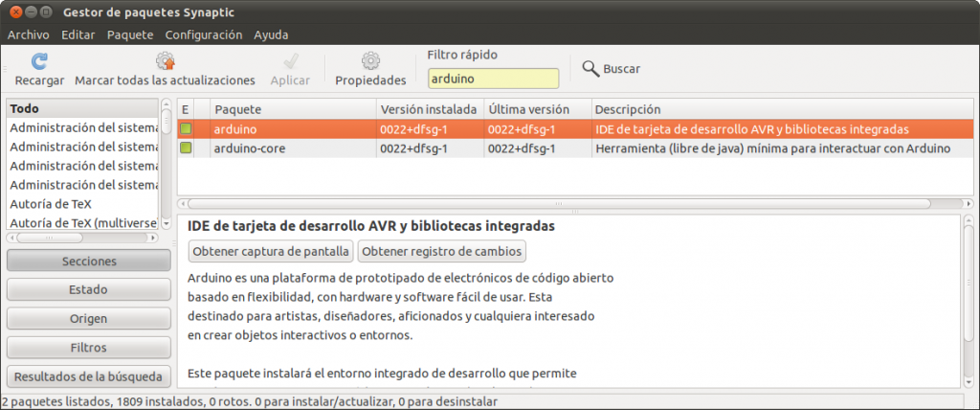Click the Filtro rápido text field

point(493,79)
